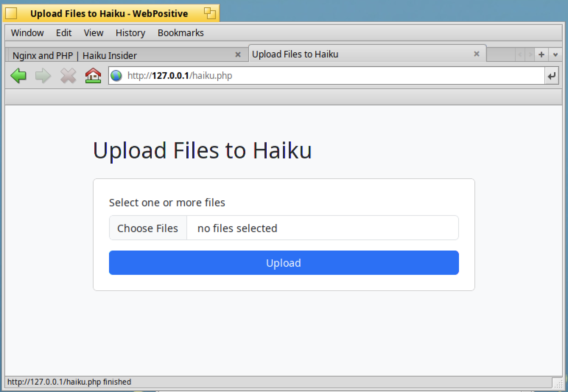The width and height of the screenshot is (568, 392).
Task: Click the Go arrow at URL bar end
Action: coord(551,76)
